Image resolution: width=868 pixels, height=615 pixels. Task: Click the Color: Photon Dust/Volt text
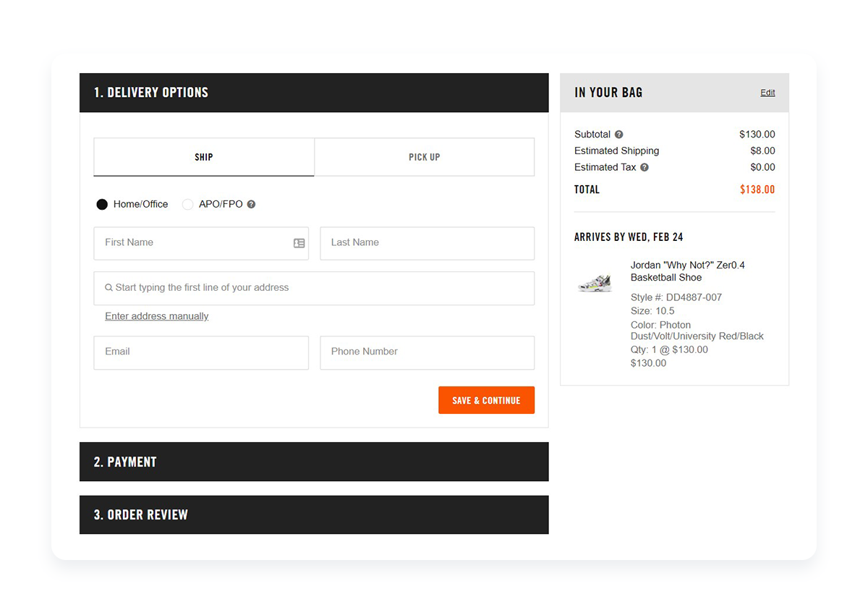pyautogui.click(x=697, y=331)
